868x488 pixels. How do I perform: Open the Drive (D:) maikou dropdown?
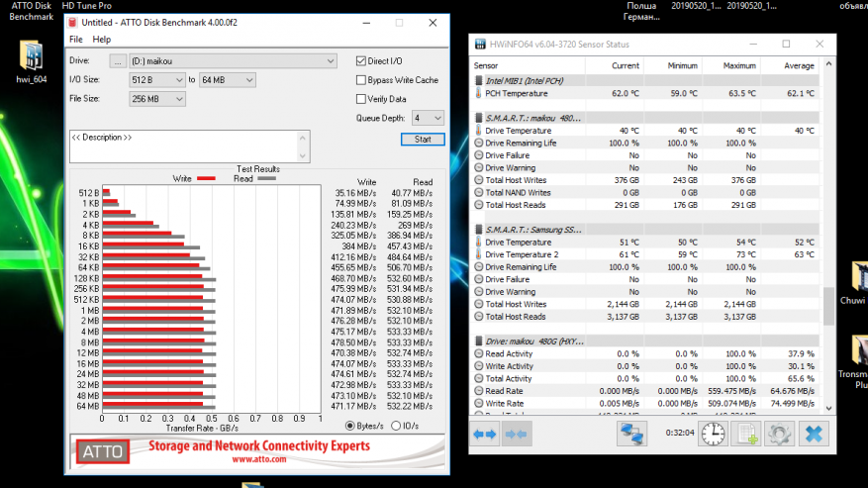click(233, 61)
